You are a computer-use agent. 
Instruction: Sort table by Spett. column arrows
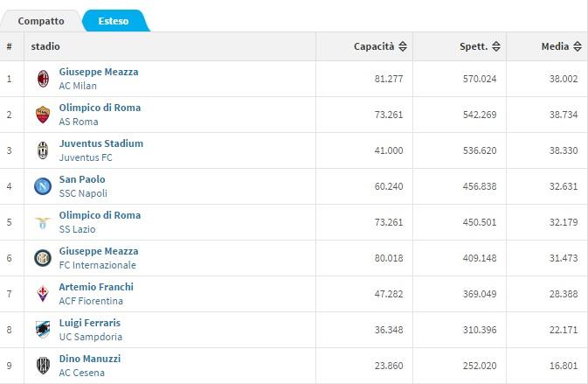tap(496, 46)
